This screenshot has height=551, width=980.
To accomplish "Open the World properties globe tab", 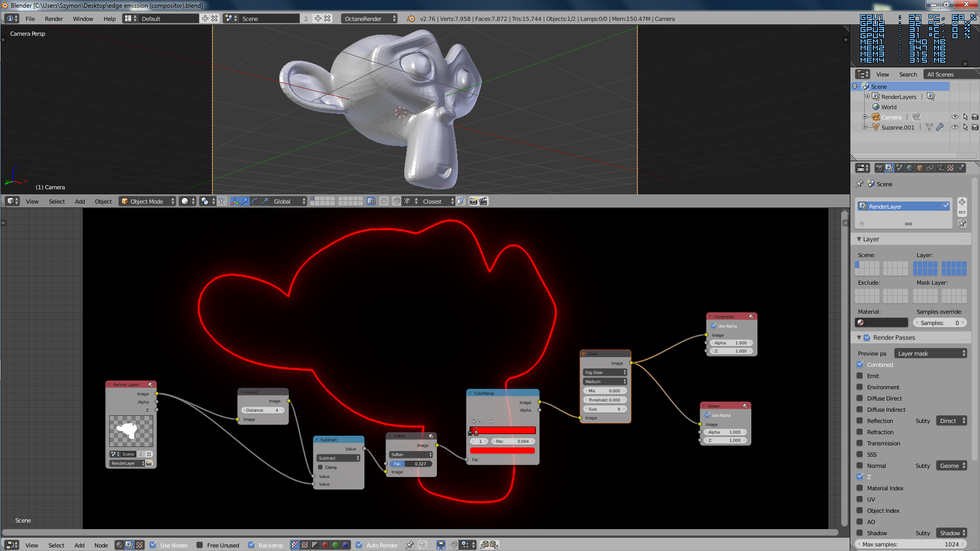I will click(x=910, y=168).
